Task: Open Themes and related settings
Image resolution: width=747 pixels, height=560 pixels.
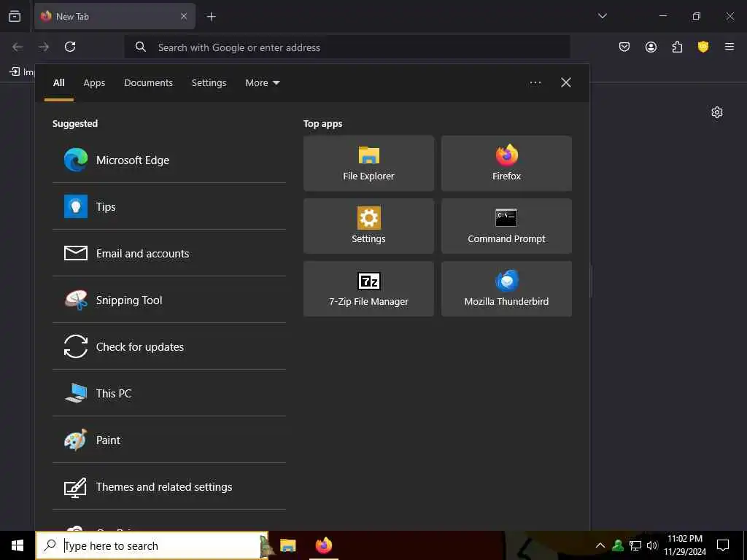Action: (x=169, y=486)
